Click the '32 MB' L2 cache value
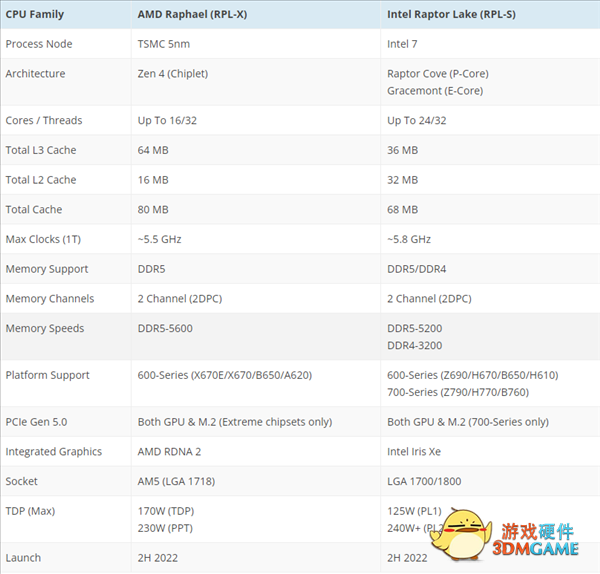The height and width of the screenshot is (574, 600). tap(402, 180)
